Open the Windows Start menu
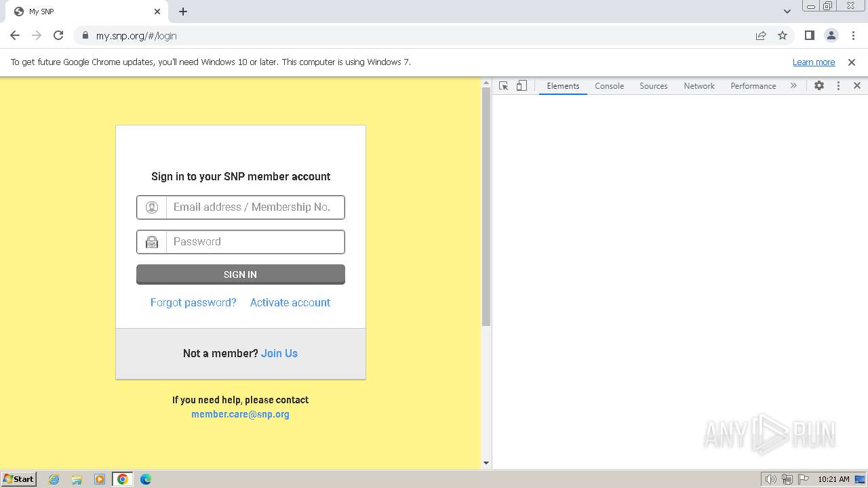This screenshot has width=868, height=488. (x=19, y=479)
